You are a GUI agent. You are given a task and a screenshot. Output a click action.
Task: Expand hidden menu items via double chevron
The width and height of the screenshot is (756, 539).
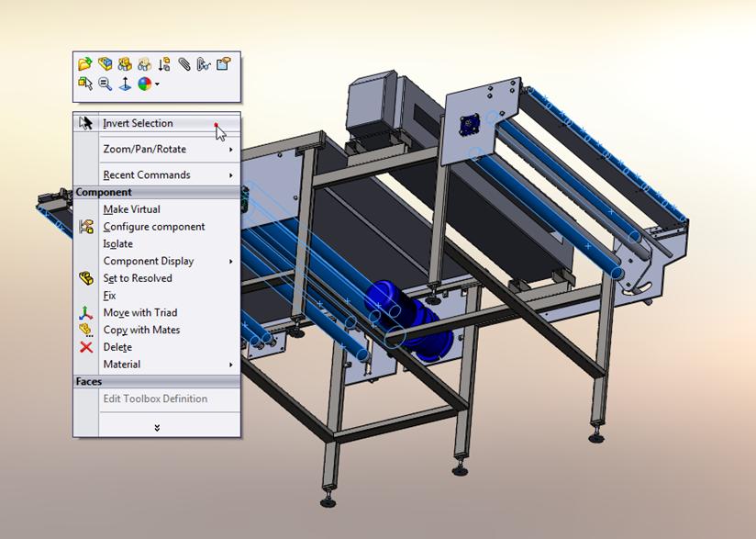(156, 425)
